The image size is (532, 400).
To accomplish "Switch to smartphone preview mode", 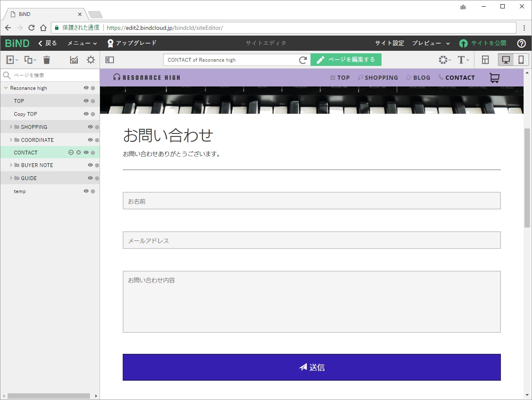I will [521, 60].
